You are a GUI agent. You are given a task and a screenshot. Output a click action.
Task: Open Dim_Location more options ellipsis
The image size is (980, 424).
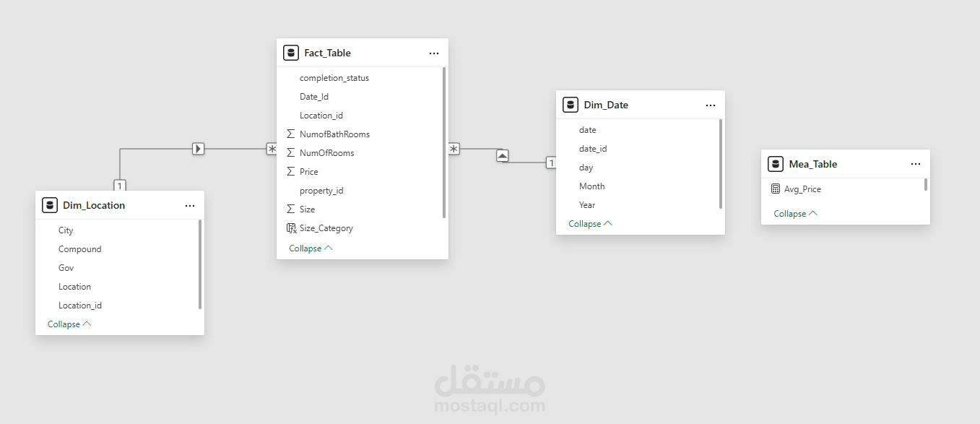point(190,206)
